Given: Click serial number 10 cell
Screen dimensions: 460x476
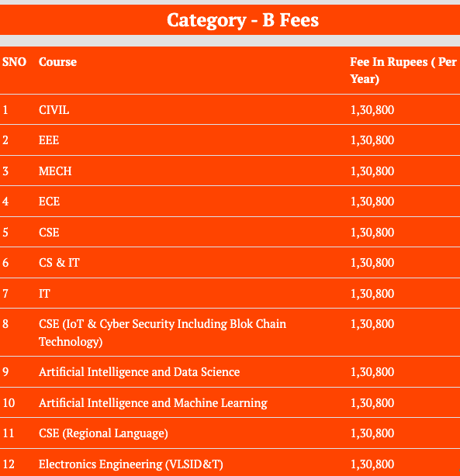Looking at the screenshot, I should (x=9, y=403).
